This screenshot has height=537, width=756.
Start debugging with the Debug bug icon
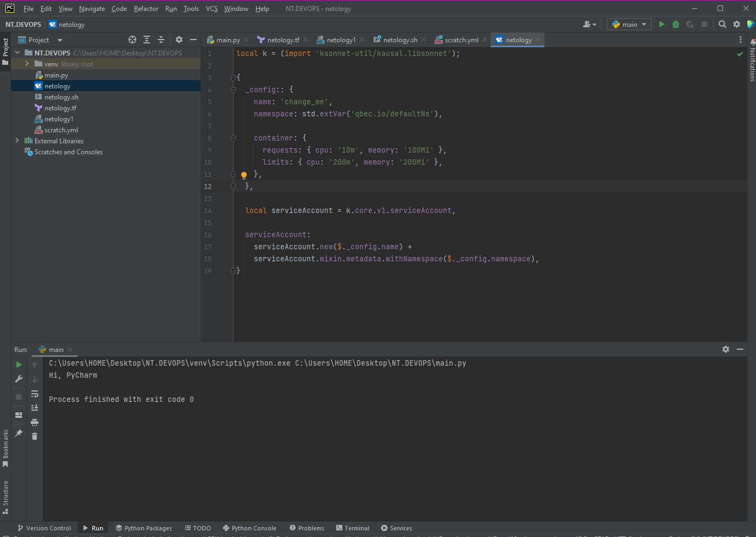tap(675, 24)
